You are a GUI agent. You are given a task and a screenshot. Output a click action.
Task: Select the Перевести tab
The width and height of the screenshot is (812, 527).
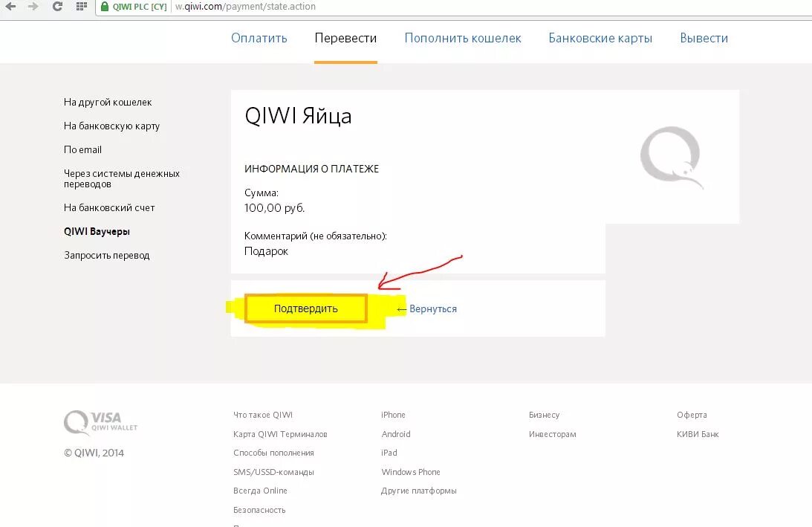point(345,39)
